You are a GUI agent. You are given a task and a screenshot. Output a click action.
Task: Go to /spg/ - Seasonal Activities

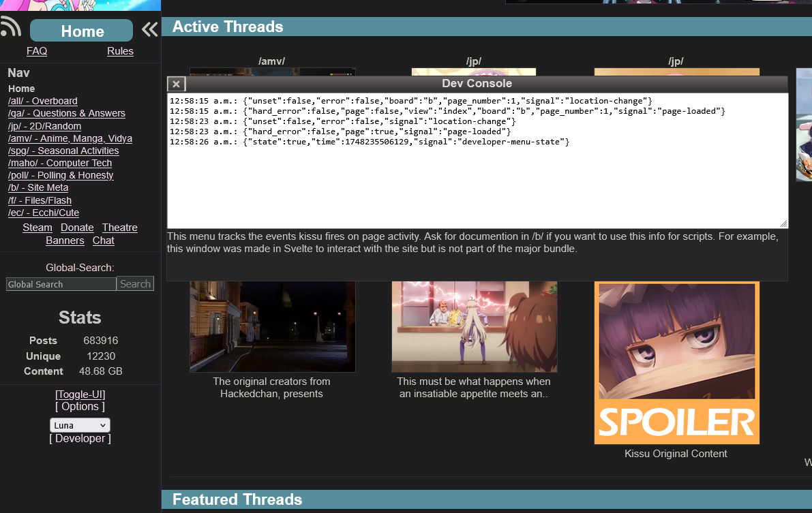(x=63, y=151)
